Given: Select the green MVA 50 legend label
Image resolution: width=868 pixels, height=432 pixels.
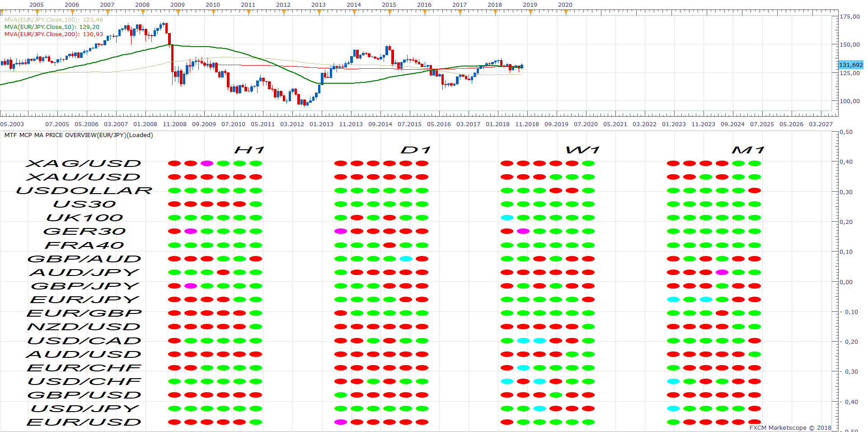Looking at the screenshot, I should (52, 27).
